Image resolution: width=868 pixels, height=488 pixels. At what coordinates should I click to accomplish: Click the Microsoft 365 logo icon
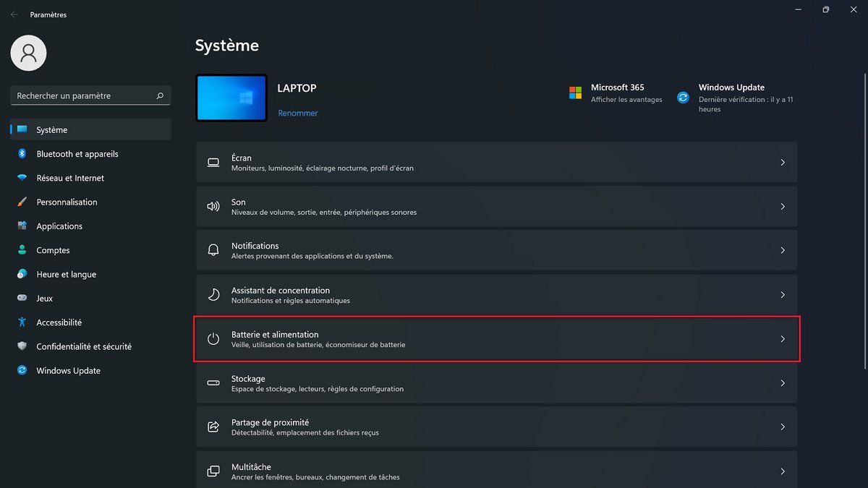point(575,93)
